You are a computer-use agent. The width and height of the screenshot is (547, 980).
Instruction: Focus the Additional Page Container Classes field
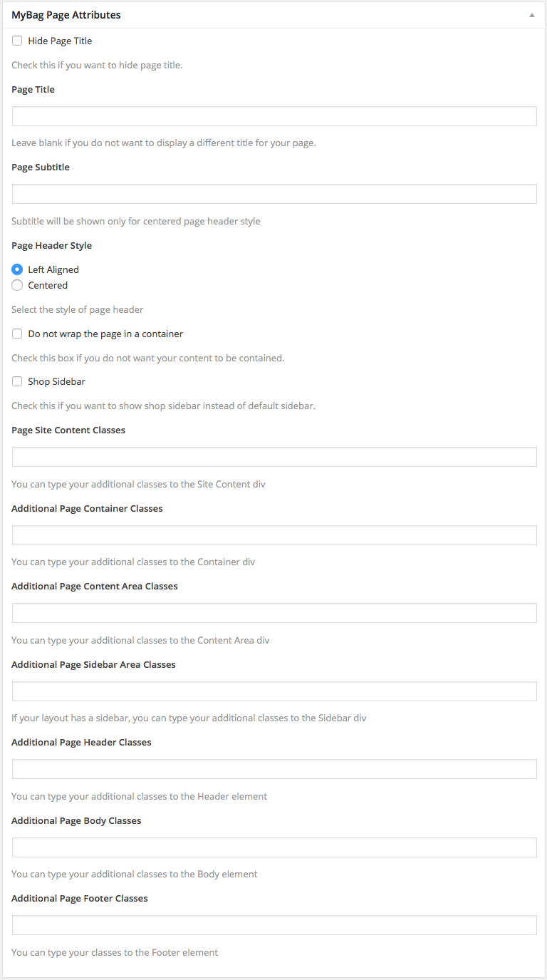(x=274, y=535)
